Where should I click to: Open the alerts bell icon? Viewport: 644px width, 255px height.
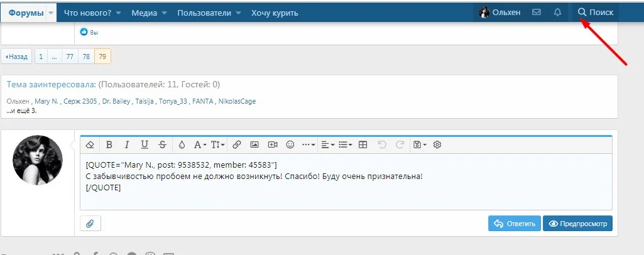pos(557,13)
